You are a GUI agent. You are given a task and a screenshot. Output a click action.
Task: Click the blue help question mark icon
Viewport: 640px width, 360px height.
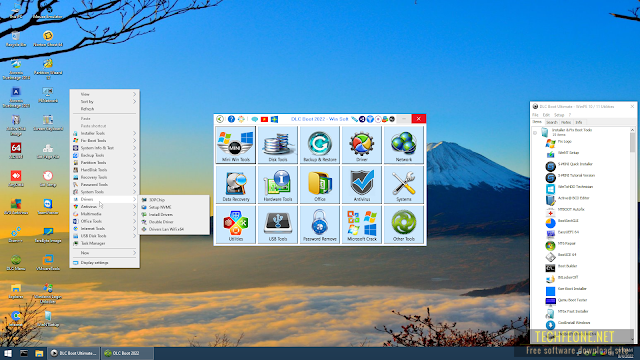pos(231,119)
